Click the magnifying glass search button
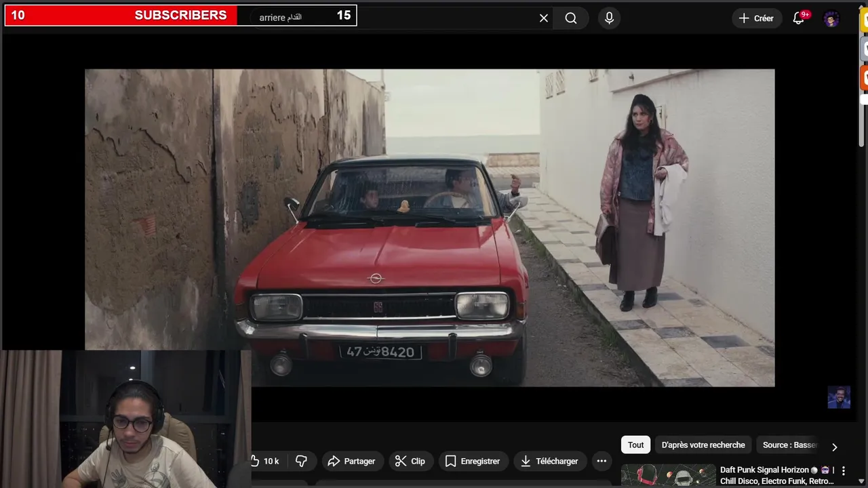The width and height of the screenshot is (868, 488). 571,18
